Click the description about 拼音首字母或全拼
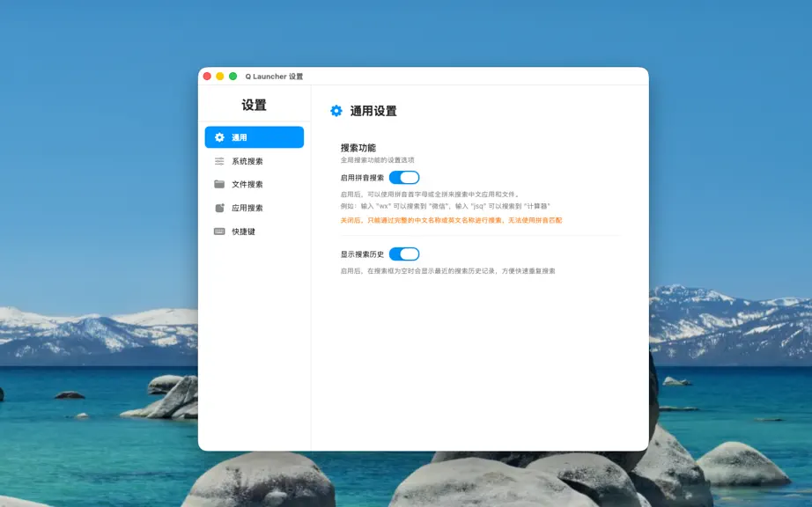The image size is (812, 507). click(430, 195)
